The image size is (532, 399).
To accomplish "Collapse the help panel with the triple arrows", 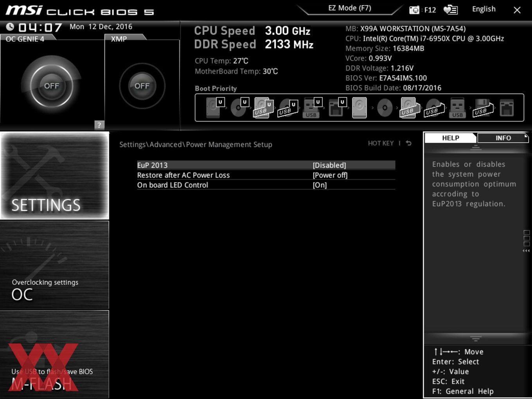I will [526, 251].
